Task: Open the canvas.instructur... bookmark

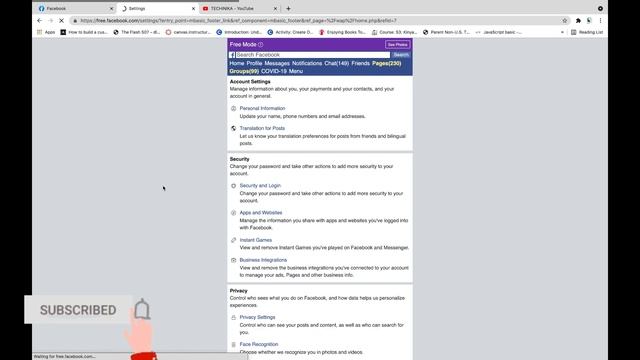Action: tap(188, 32)
